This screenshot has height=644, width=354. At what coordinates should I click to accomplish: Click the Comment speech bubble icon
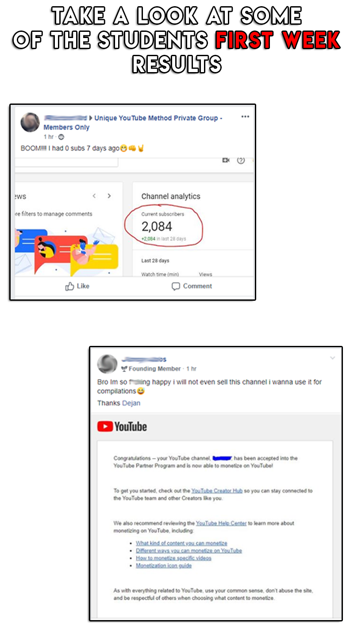[176, 287]
